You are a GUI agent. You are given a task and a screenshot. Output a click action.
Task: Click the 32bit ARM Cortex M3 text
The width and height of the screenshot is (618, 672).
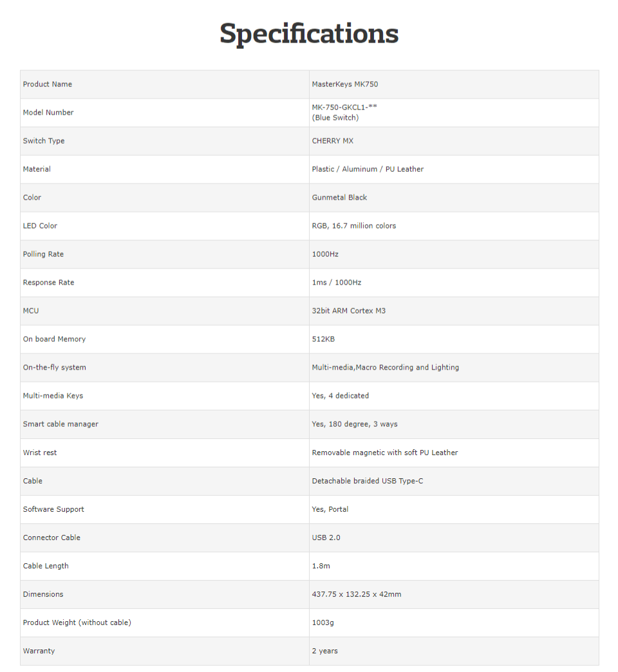tap(349, 311)
